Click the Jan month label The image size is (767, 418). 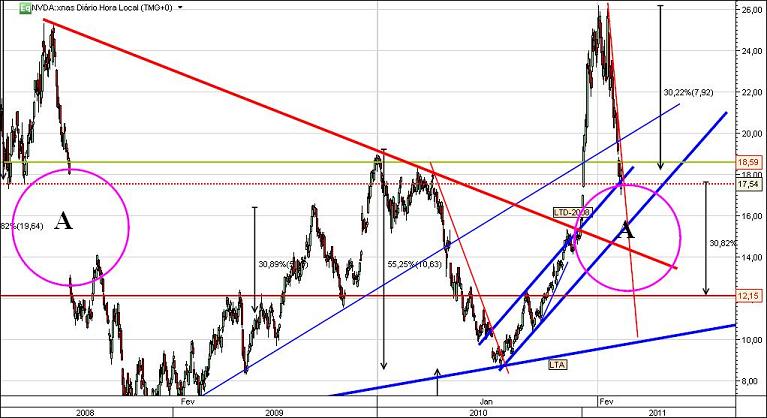486,401
